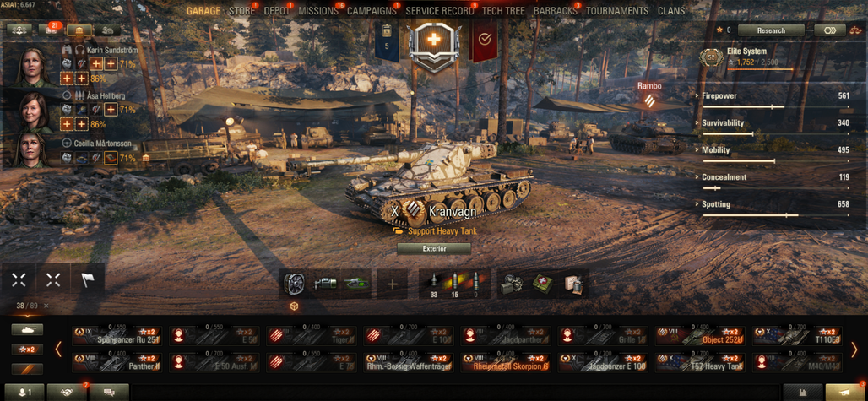Click the empty equipment slot plus icon

[x=393, y=284]
